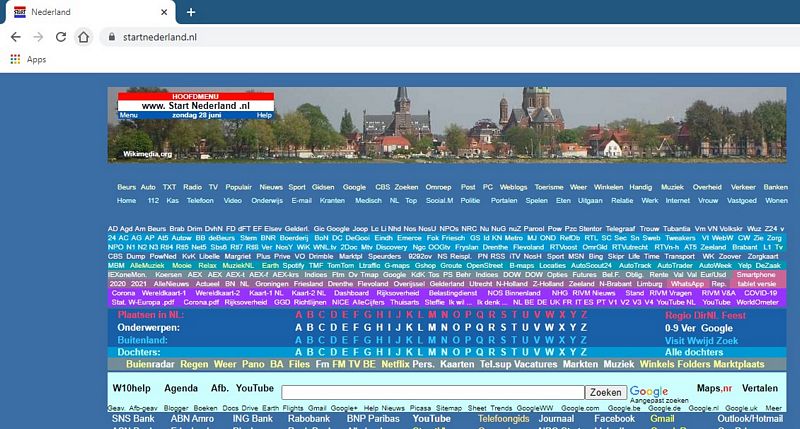Open the Toerisme category link
This screenshot has height=429, width=800.
point(548,187)
